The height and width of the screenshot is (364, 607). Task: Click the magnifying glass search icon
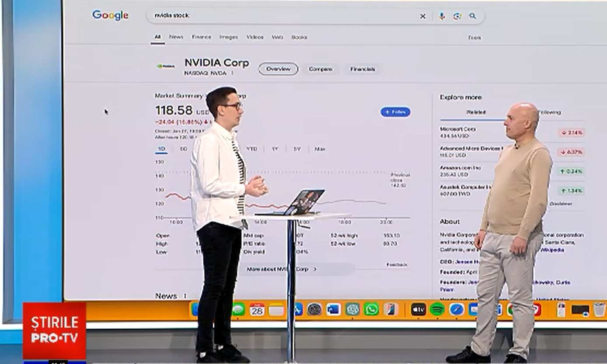click(x=473, y=16)
